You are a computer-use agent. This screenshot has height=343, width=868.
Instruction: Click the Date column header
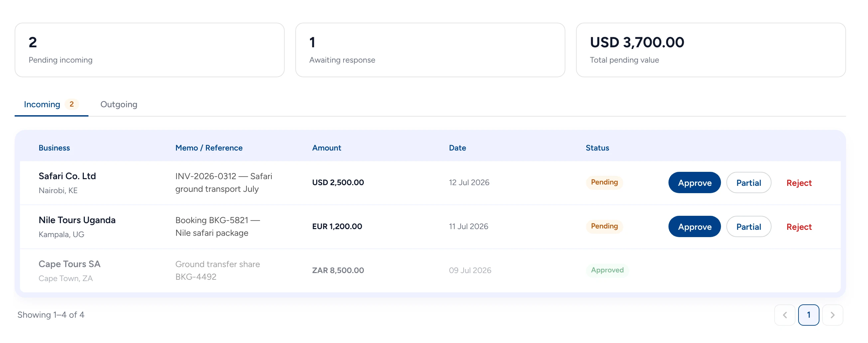[457, 148]
